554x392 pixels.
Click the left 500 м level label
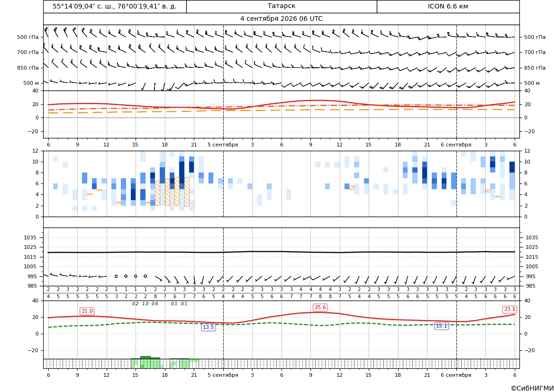(x=31, y=83)
